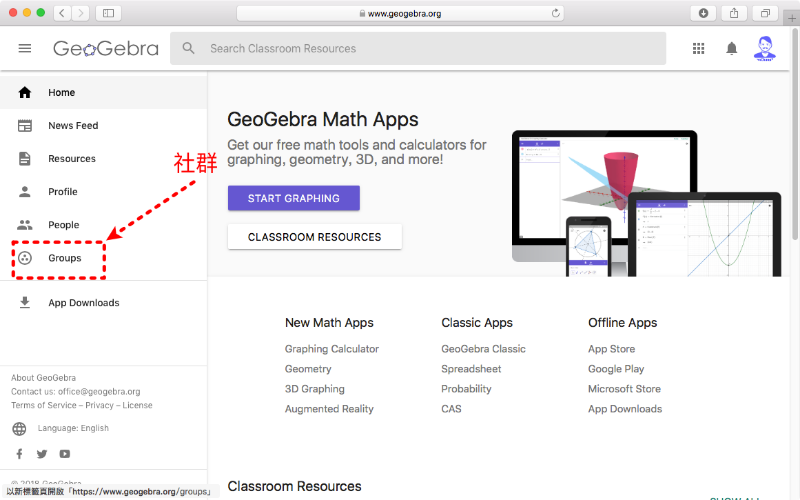The width and height of the screenshot is (800, 500).
Task: Click the Profile person icon
Action: 24,192
